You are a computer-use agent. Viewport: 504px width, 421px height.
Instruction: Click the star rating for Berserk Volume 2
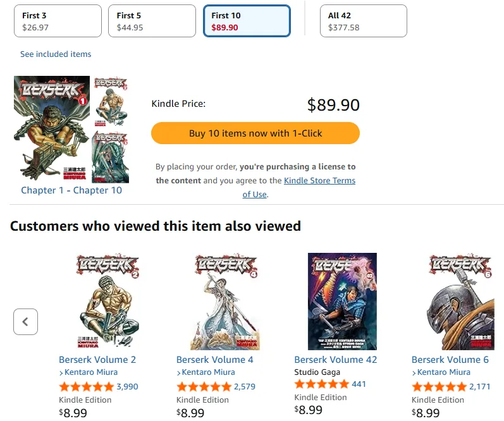[x=86, y=387]
